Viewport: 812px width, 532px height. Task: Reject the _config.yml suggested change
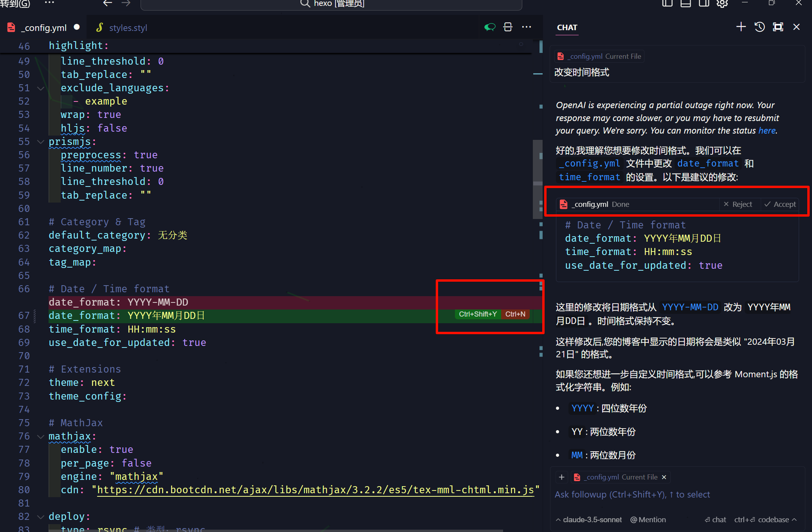click(x=738, y=204)
